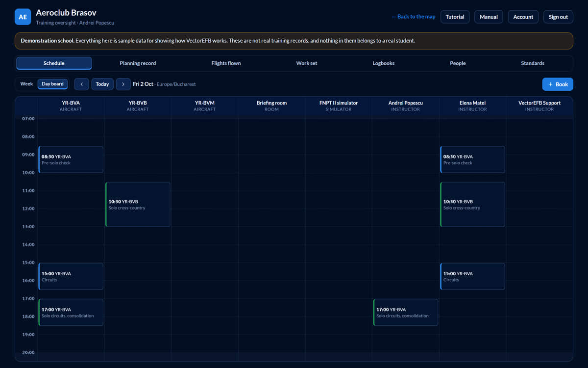Viewport: 588px width, 368px height.
Task: Open the Schedule tab
Action: 54,63
